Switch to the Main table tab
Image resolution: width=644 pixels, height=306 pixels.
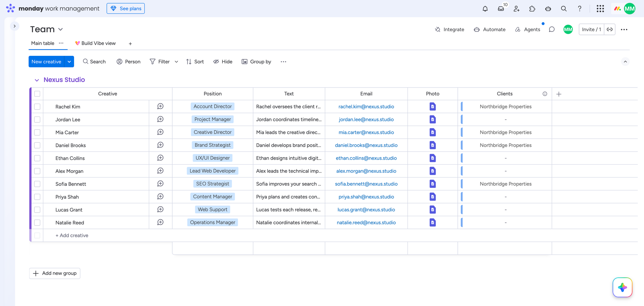point(43,43)
